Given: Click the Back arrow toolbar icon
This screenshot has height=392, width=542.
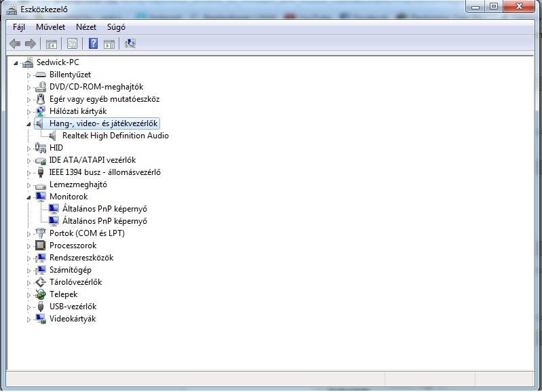Looking at the screenshot, I should tap(15, 43).
